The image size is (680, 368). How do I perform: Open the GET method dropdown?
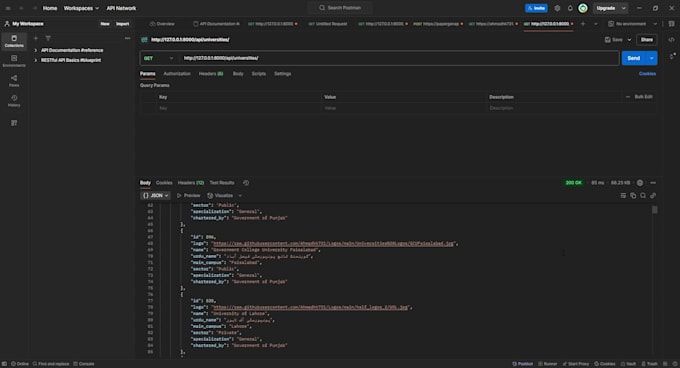(x=159, y=58)
